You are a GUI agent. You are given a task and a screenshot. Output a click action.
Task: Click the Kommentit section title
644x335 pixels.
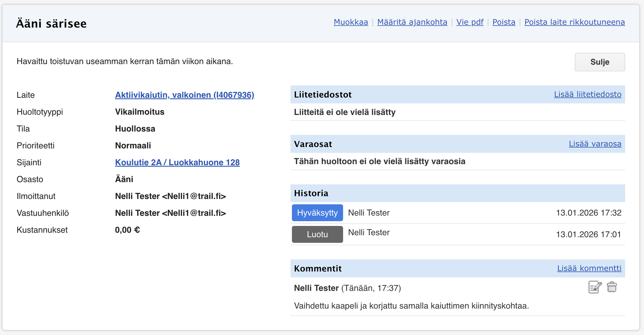pos(318,269)
